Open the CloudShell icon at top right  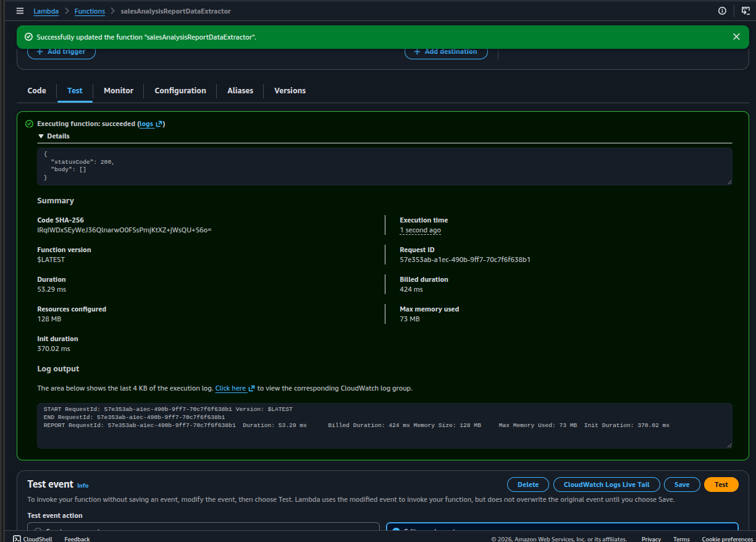(x=745, y=11)
